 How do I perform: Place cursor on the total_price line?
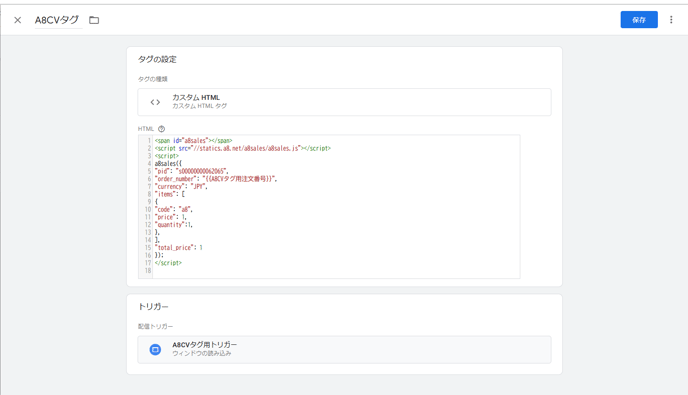[x=179, y=248]
